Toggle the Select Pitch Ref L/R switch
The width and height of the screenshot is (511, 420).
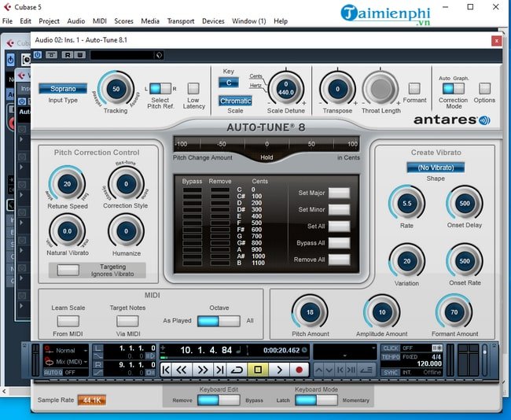[x=160, y=88]
